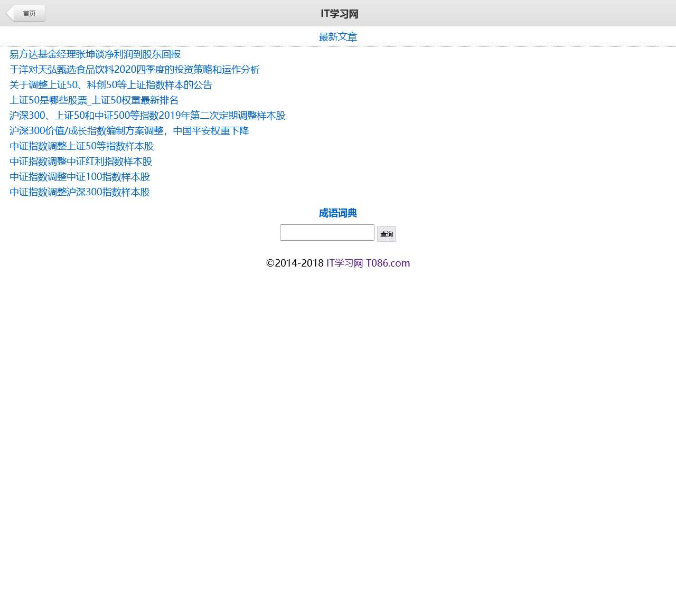
Task: Open the 最新文章 section link
Action: point(338,36)
